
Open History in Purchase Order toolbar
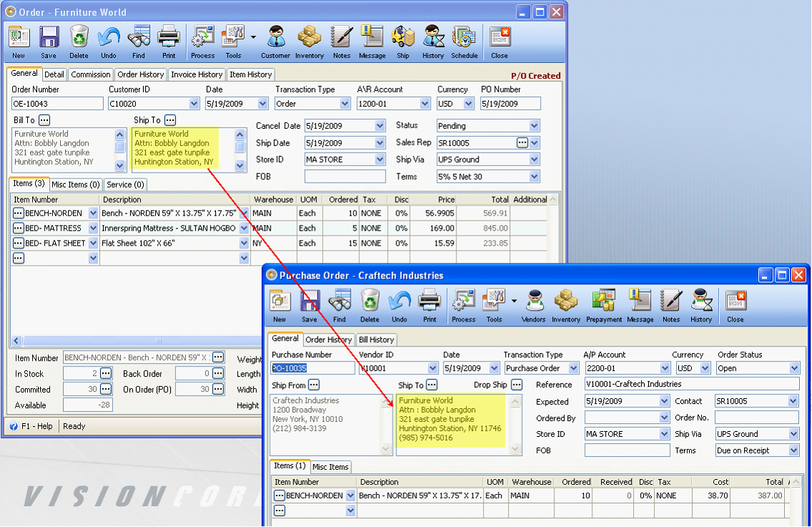(x=701, y=306)
